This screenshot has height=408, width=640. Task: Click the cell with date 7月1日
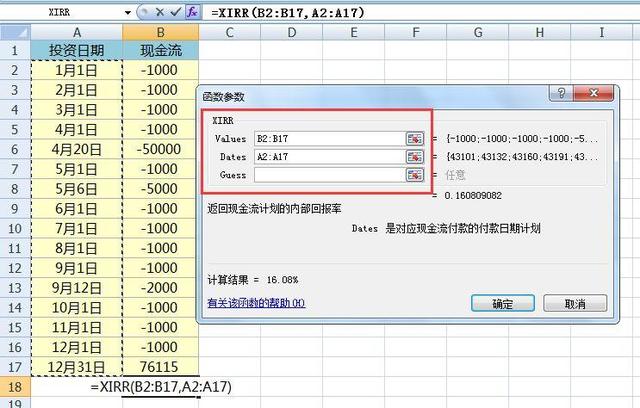[76, 228]
